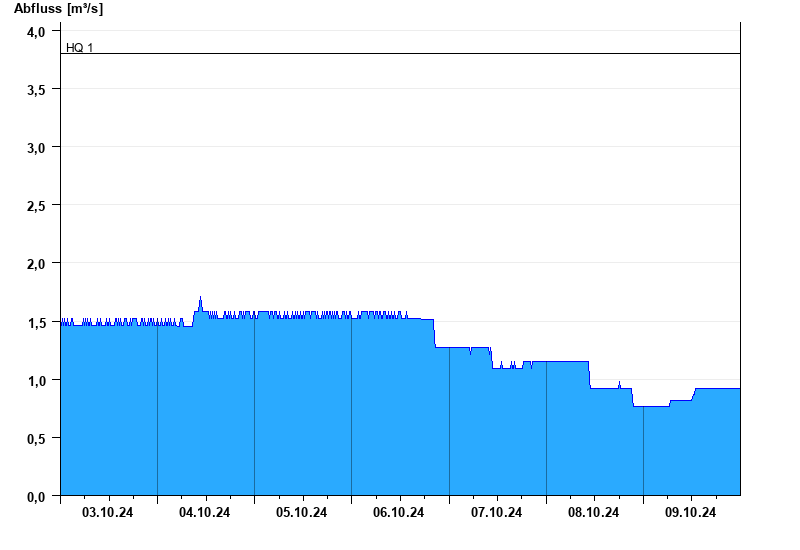Click the 2,0 y-axis tick label
This screenshot has width=800, height=550.
pos(36,264)
